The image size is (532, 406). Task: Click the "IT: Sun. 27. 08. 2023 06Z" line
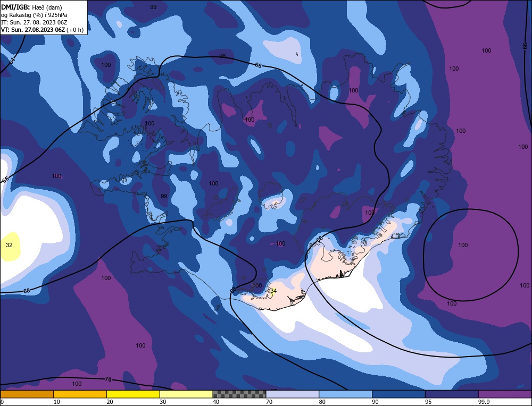coord(34,22)
